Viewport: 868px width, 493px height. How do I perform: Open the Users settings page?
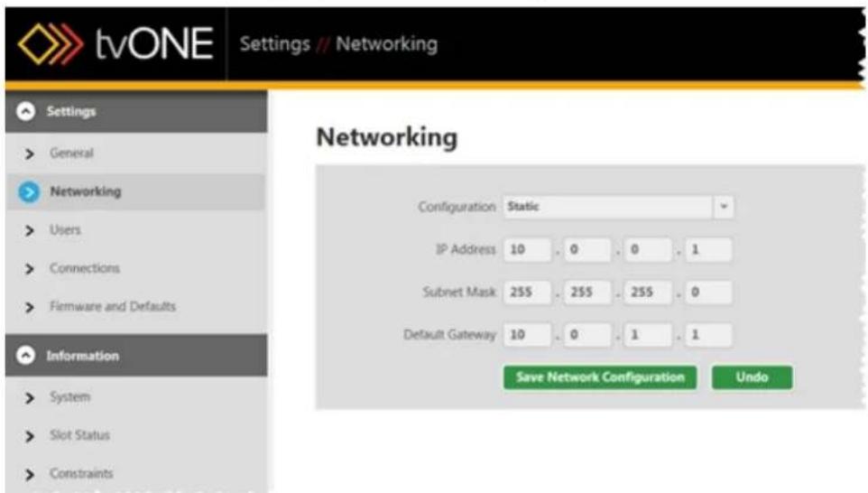pyautogui.click(x=65, y=230)
